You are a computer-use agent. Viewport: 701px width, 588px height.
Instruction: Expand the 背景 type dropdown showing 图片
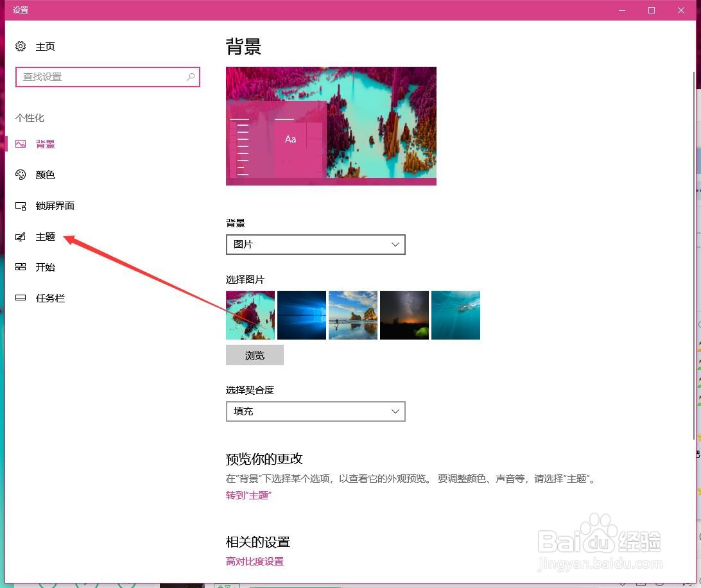coord(316,245)
